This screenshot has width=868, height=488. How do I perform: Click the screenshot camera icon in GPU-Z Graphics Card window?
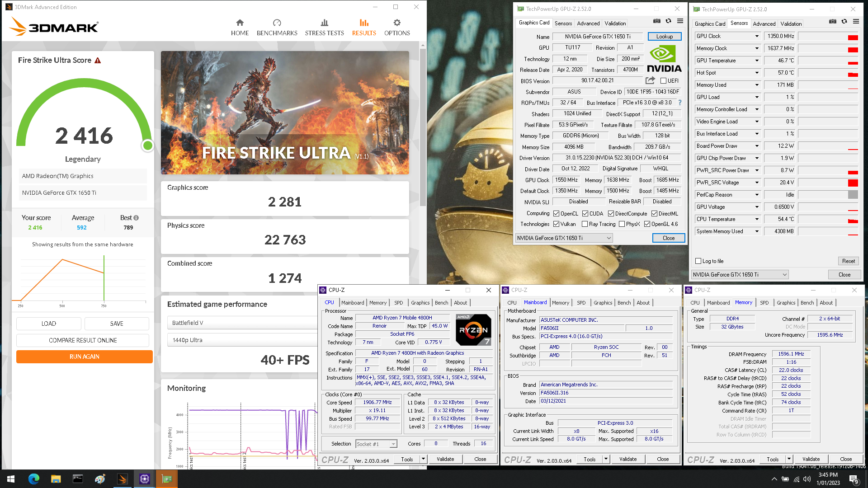657,21
